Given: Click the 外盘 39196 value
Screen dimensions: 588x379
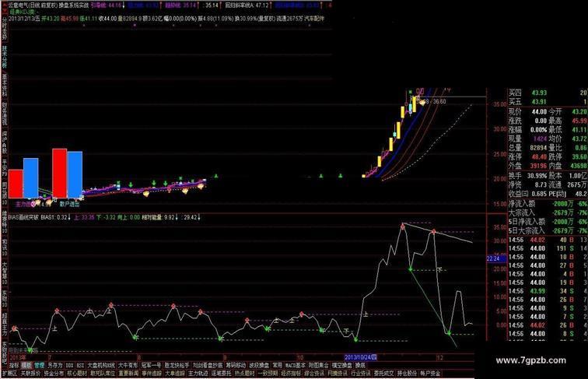Looking at the screenshot, I should (538, 166).
